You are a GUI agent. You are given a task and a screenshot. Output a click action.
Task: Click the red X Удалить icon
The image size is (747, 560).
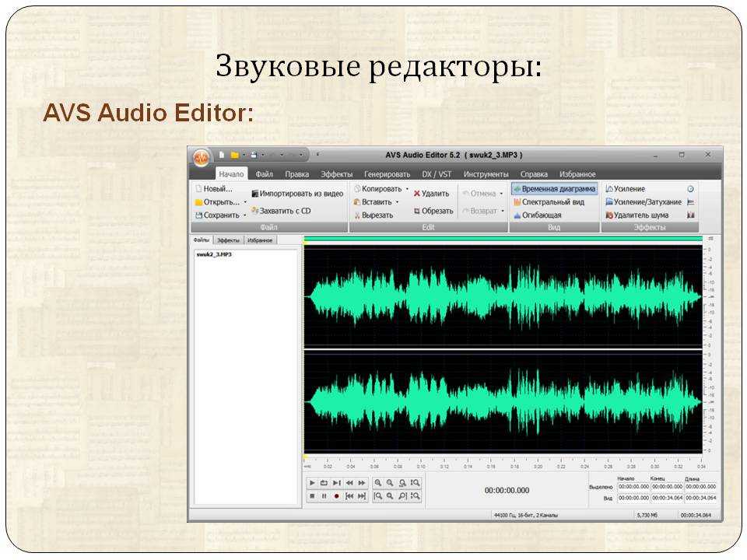click(x=417, y=194)
